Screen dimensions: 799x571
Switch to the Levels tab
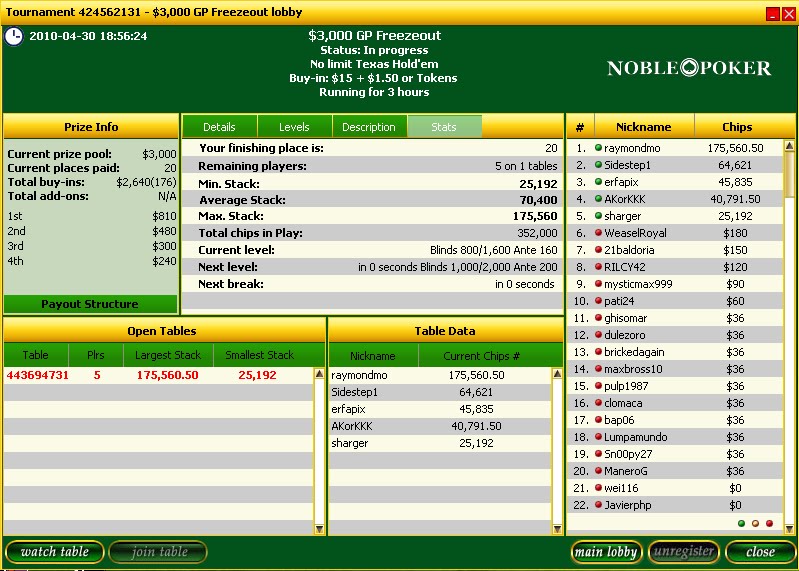coord(295,127)
